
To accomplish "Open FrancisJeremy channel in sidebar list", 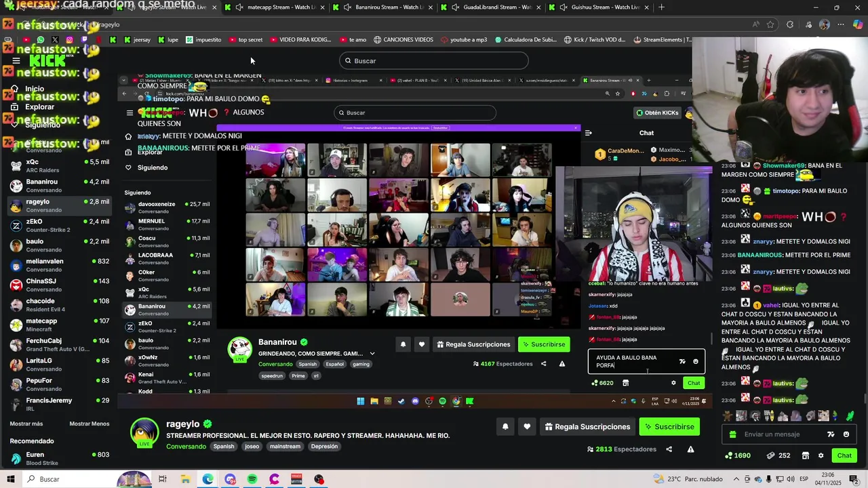I will click(x=60, y=404).
